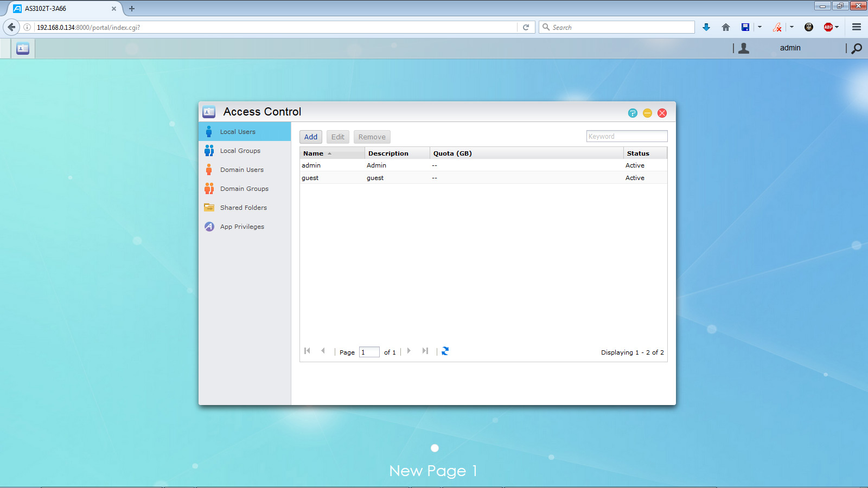Reload the current page
This screenshot has width=868, height=488.
526,27
